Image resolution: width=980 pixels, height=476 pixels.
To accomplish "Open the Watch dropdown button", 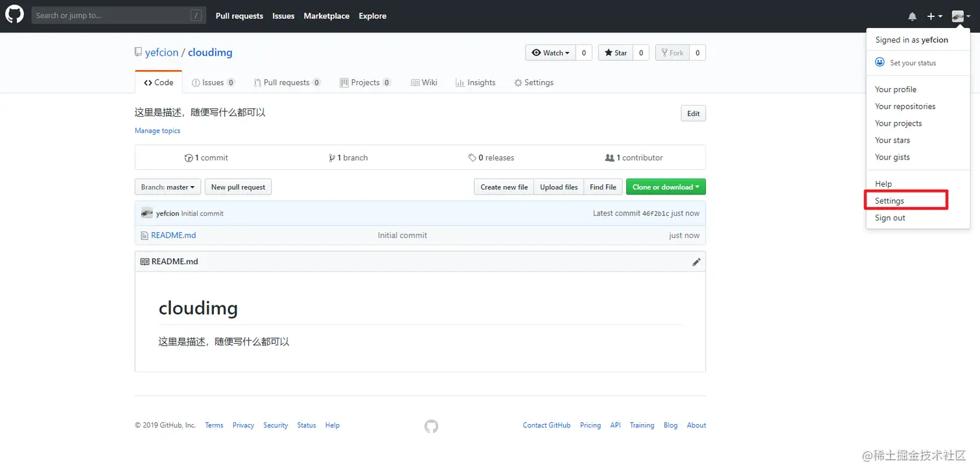I will pyautogui.click(x=550, y=53).
